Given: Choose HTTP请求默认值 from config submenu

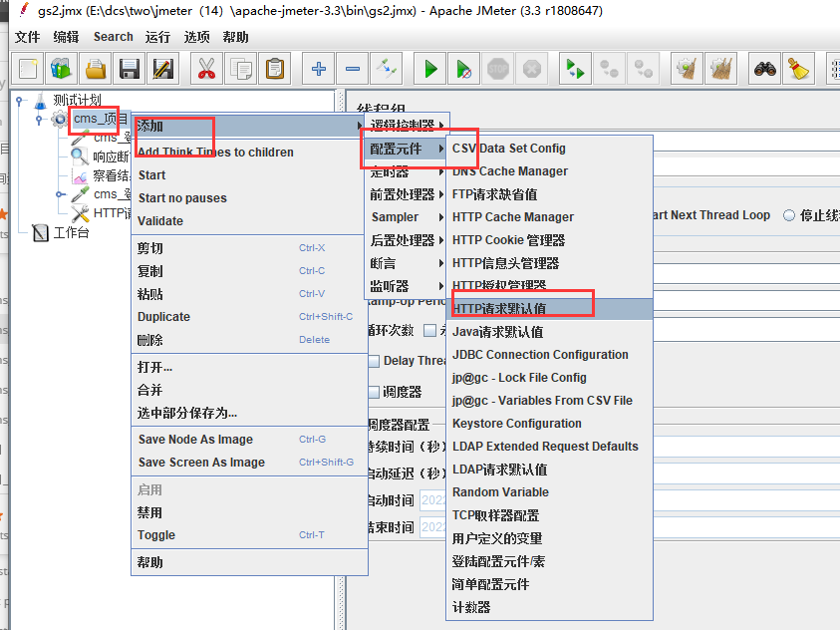Looking at the screenshot, I should 550,309.
